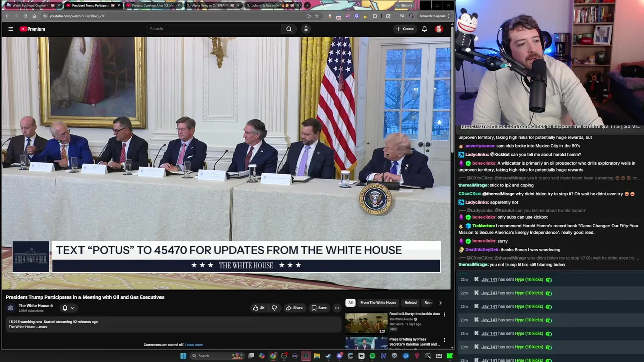This screenshot has height=362, width=644.
Task: Show more filter chips with arrow
Action: point(440,303)
